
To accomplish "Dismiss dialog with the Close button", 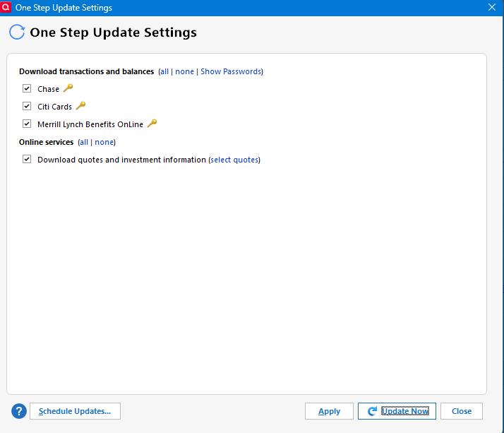I will pos(462,411).
